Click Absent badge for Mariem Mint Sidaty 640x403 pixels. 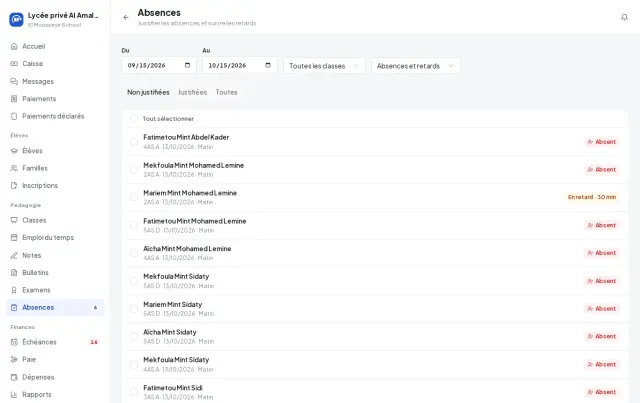(x=602, y=309)
